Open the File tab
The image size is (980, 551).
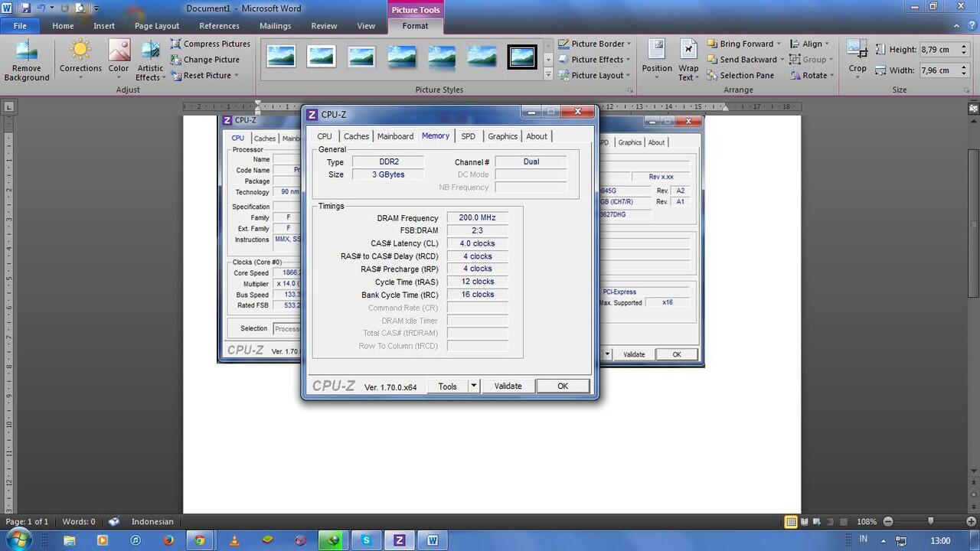click(x=20, y=25)
